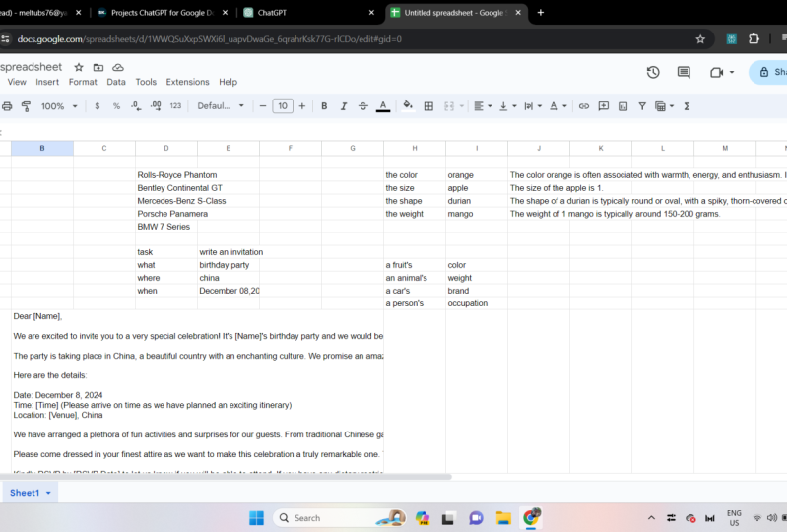Open the Data menu
The image size is (787, 532).
tap(116, 82)
